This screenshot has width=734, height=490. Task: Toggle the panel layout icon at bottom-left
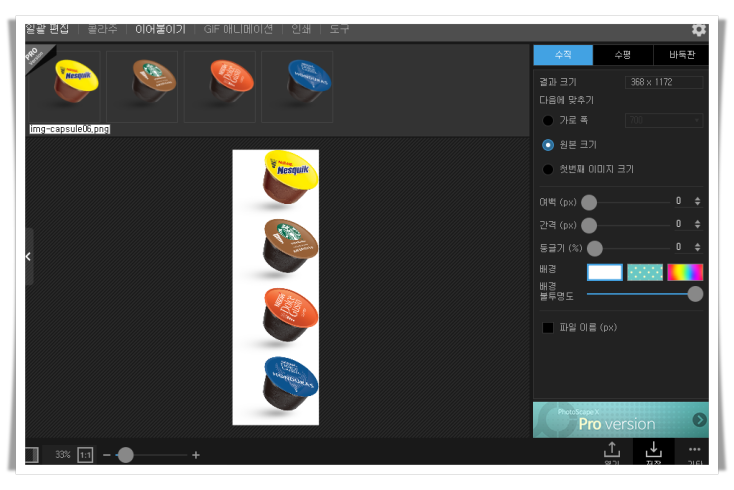pyautogui.click(x=31, y=455)
